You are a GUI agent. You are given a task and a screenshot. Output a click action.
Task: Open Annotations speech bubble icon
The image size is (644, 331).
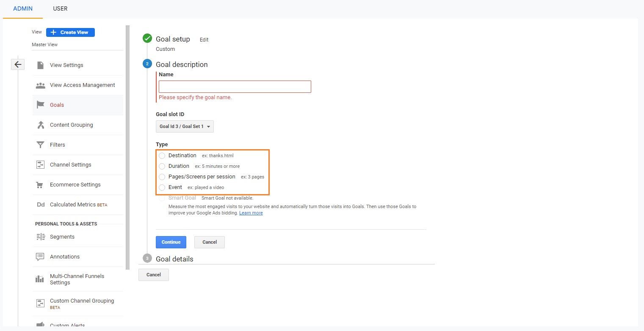click(40, 257)
